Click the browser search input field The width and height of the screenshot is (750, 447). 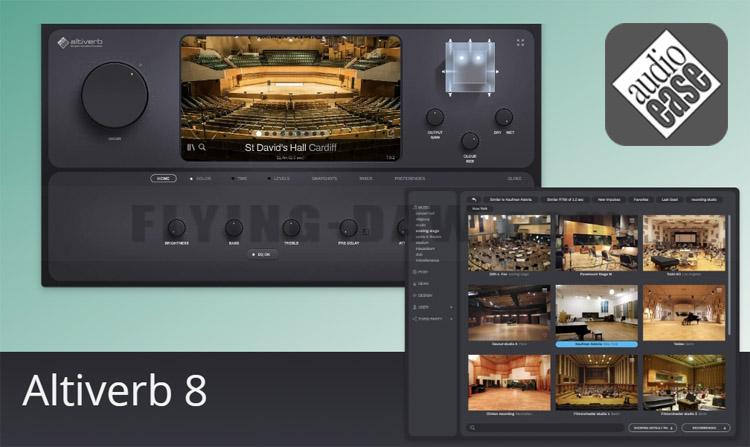[545, 428]
